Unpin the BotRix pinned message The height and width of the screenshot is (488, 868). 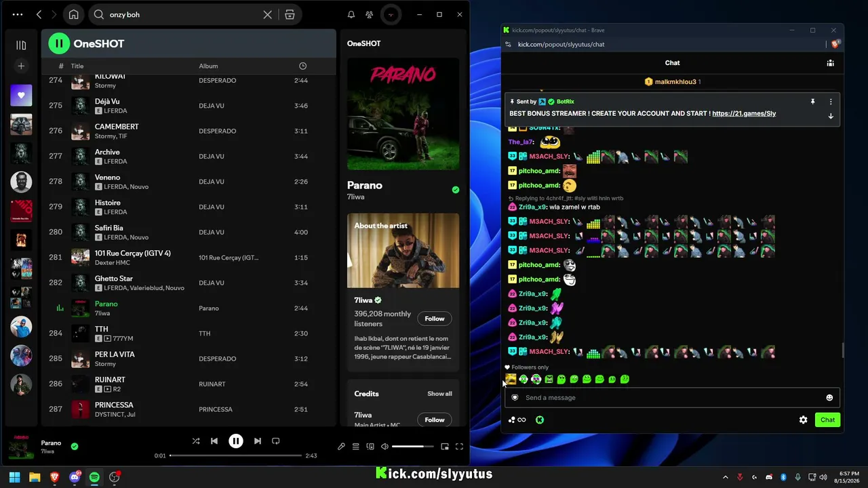812,102
